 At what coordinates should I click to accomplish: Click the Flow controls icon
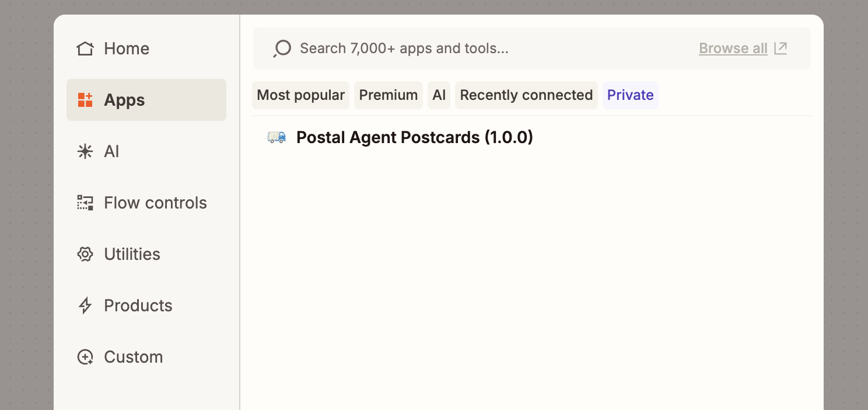click(85, 203)
